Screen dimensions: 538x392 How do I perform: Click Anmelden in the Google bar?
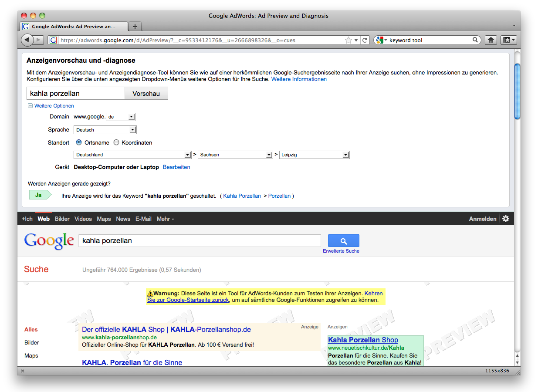click(x=483, y=219)
